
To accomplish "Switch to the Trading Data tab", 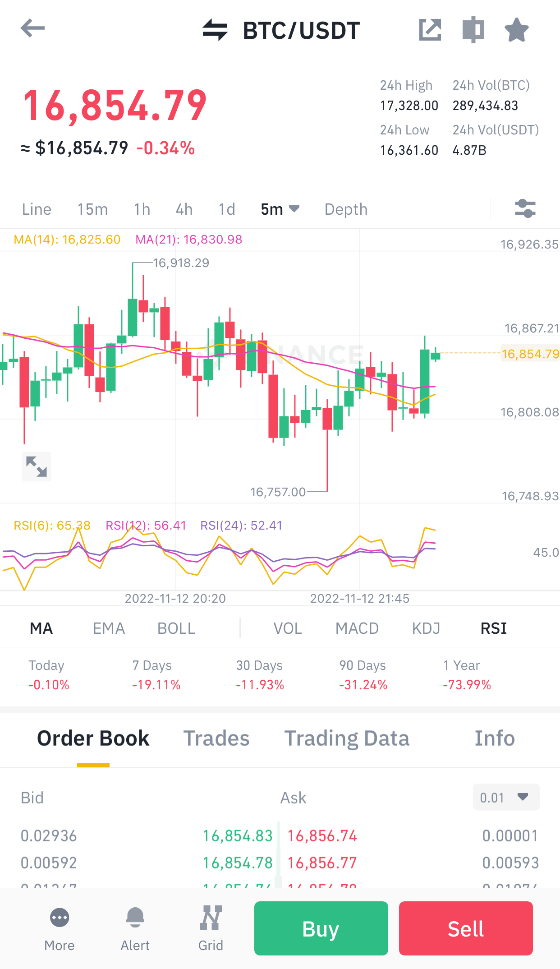I will point(347,738).
